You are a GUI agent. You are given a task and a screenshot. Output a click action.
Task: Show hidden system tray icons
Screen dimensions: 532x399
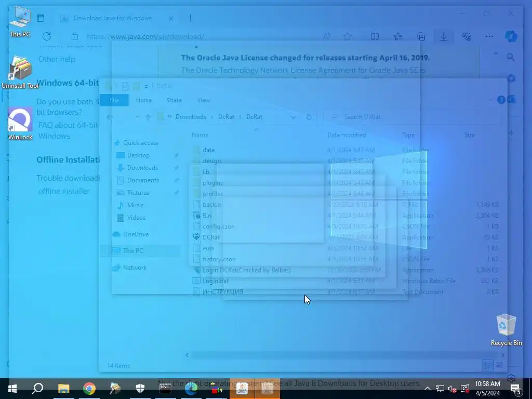point(428,389)
